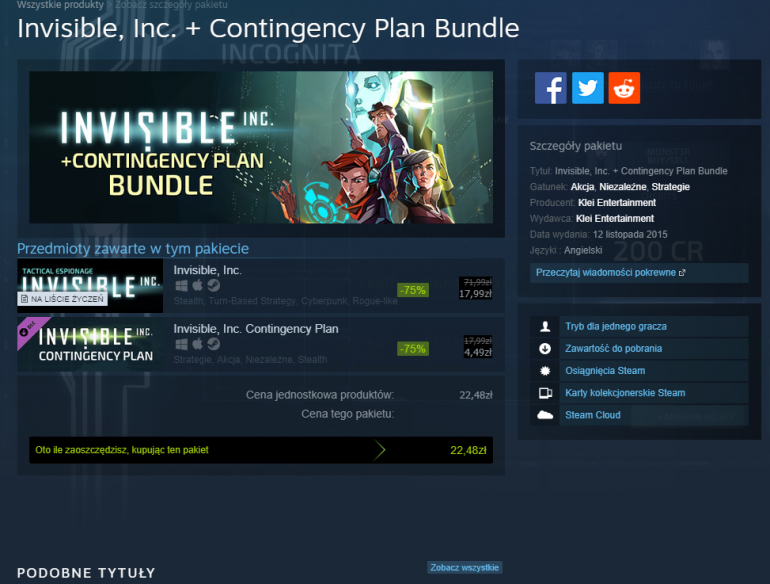Open Tryb dla jednego gracza category
Image resolution: width=770 pixels, height=584 pixels.
(x=616, y=327)
